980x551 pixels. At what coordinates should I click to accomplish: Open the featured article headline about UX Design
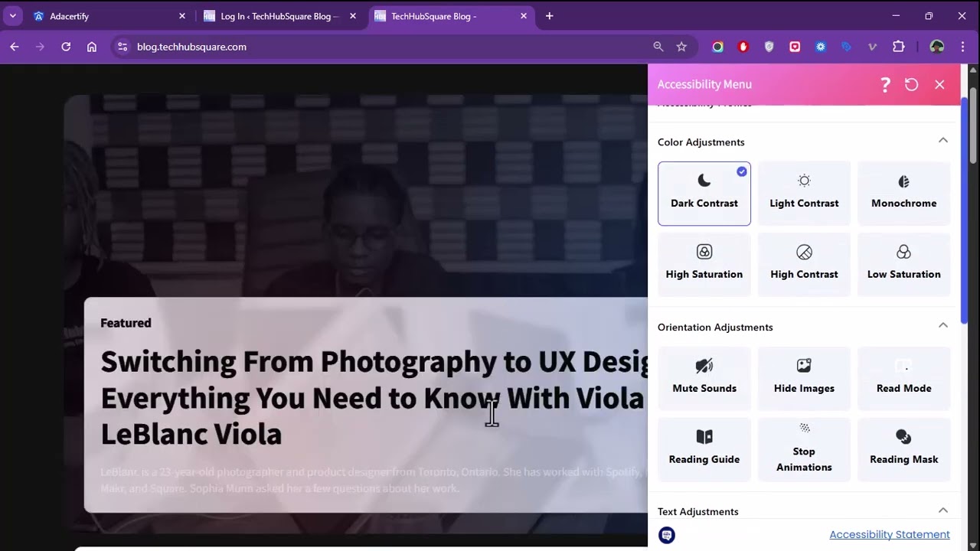374,397
